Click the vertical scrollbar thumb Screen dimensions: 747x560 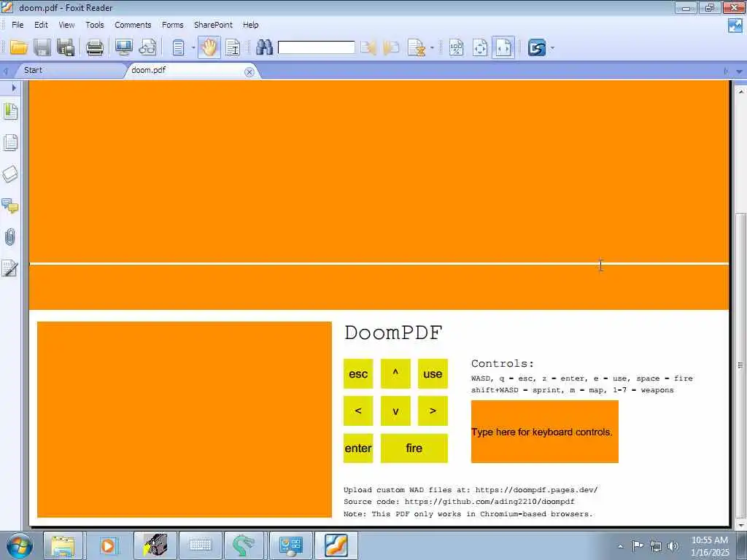point(740,365)
